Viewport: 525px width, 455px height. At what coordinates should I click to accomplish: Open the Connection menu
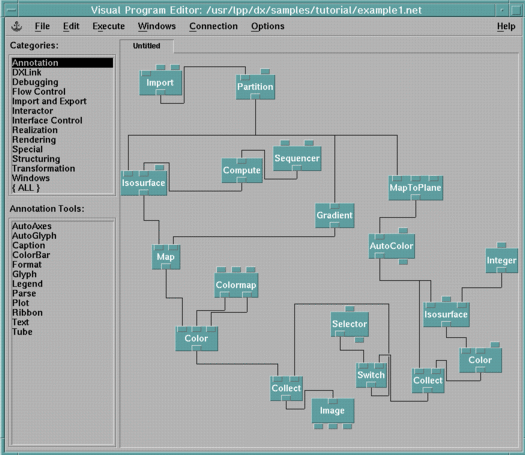(213, 26)
